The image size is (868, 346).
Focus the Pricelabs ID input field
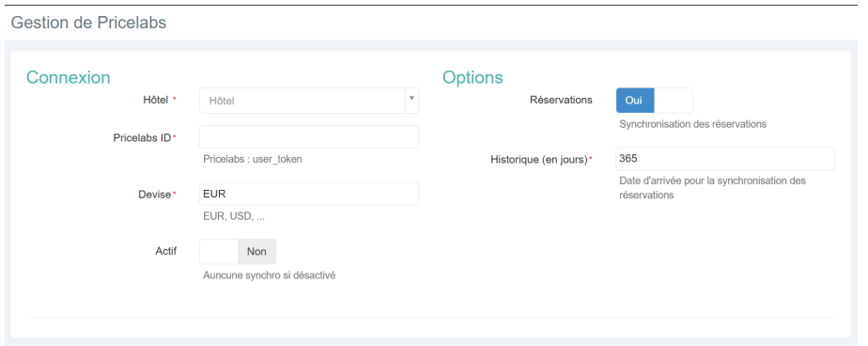309,137
